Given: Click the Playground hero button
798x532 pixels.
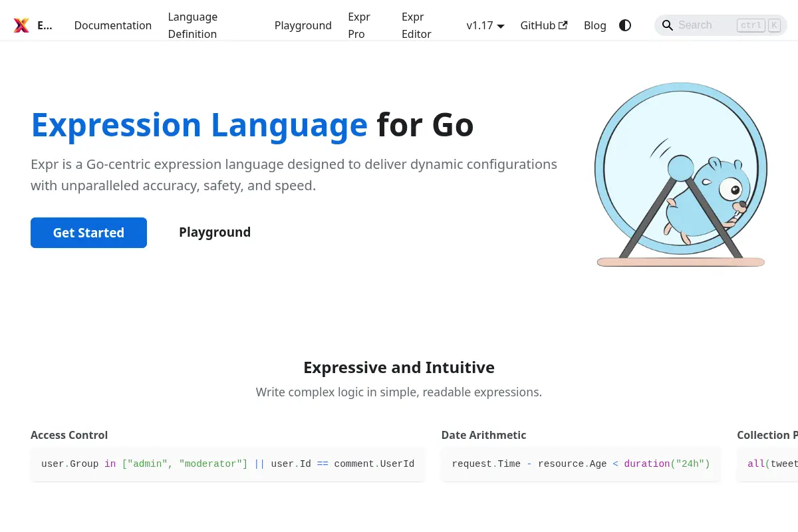Looking at the screenshot, I should point(215,232).
